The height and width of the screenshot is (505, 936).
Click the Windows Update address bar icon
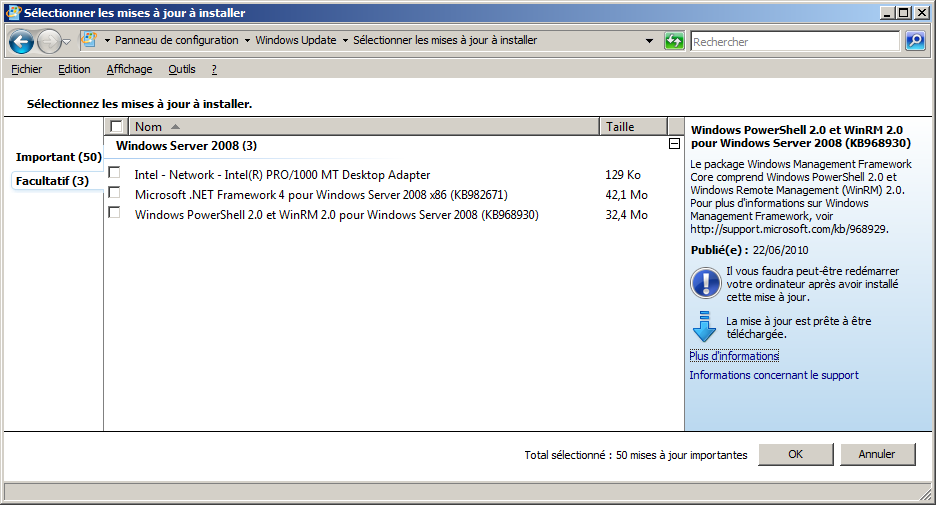89,41
